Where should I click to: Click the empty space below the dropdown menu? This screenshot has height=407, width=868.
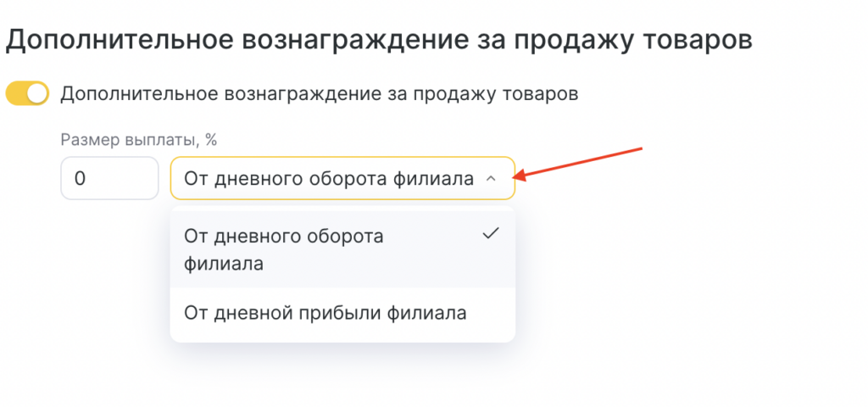(342, 377)
